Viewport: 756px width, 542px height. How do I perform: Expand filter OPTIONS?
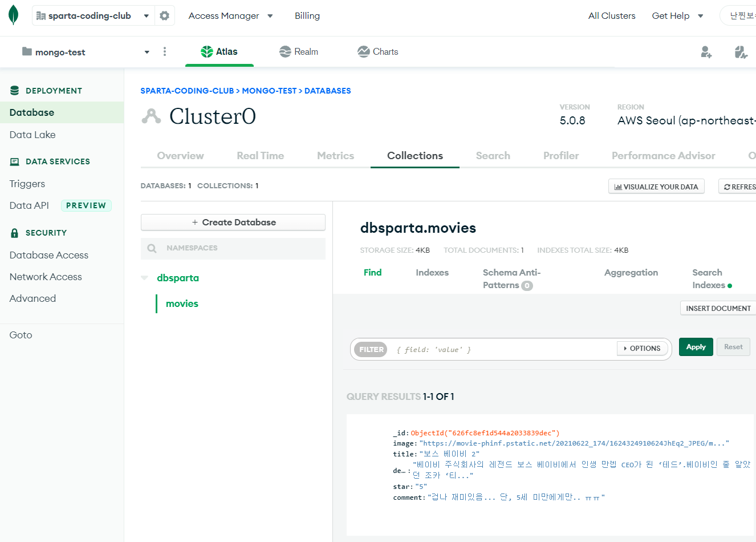point(642,349)
